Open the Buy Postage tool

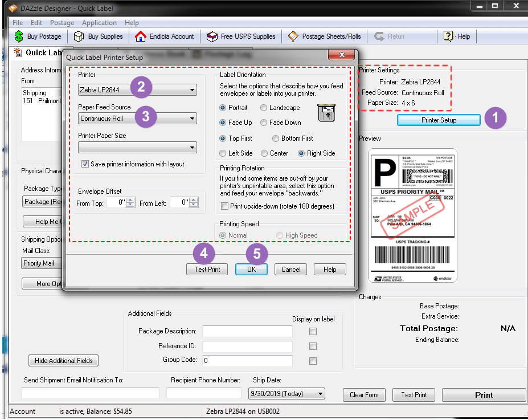38,36
